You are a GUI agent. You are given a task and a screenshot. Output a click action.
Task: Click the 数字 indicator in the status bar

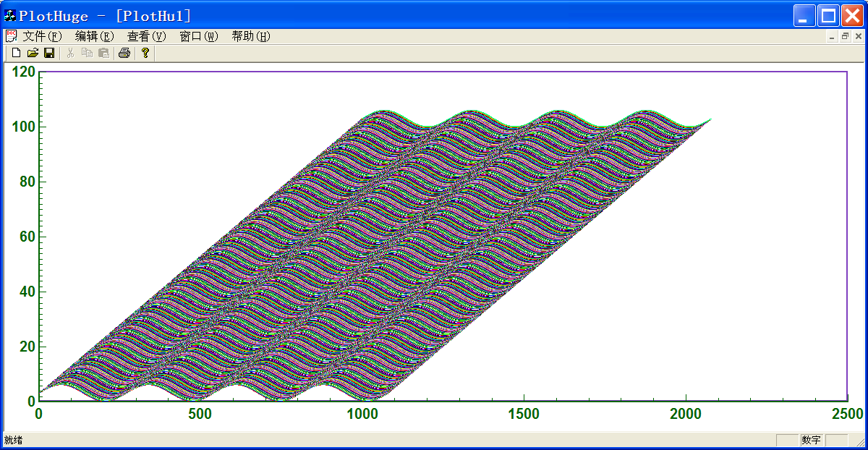pyautogui.click(x=810, y=440)
